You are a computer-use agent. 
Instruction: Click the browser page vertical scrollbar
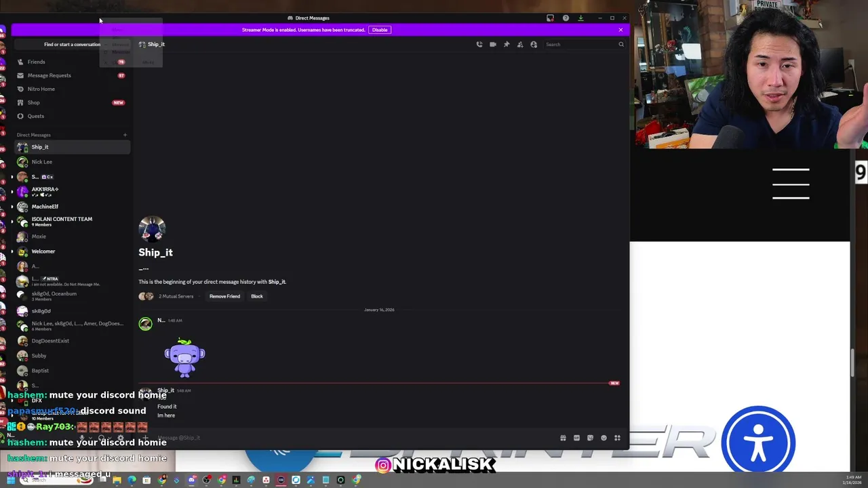(853, 363)
